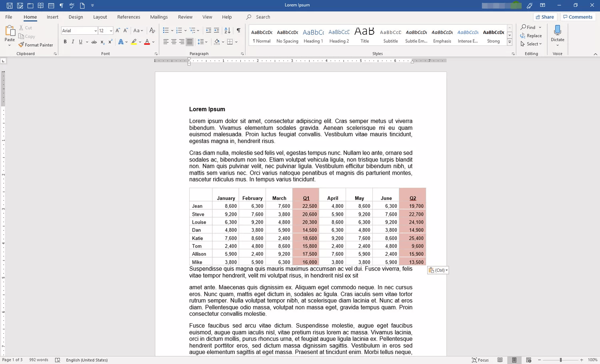Open the Mailings ribbon tab
Image resolution: width=600 pixels, height=364 pixels.
pos(159,17)
